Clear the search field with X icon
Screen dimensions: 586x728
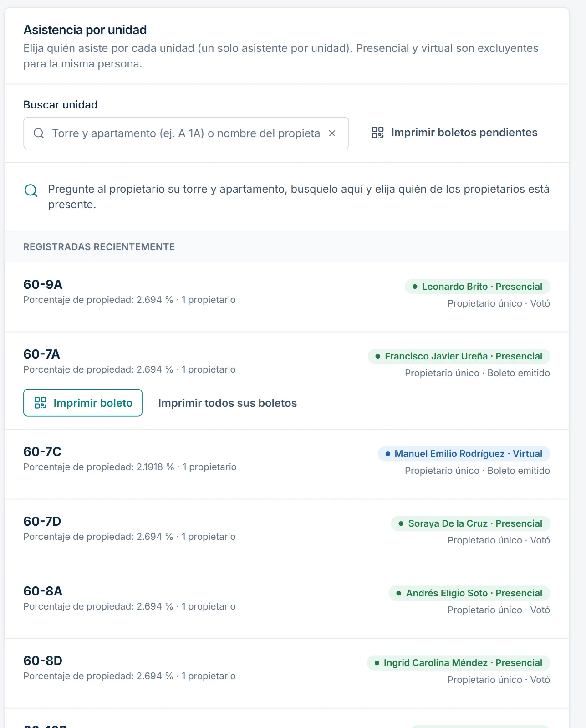click(332, 133)
